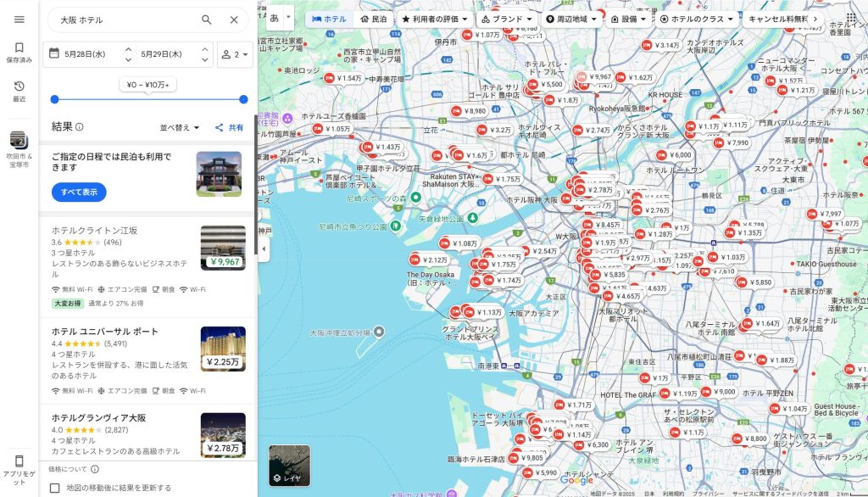This screenshot has width=868, height=497.
Task: Open the 5月28日(水) check-in date picker
Action: [84, 54]
